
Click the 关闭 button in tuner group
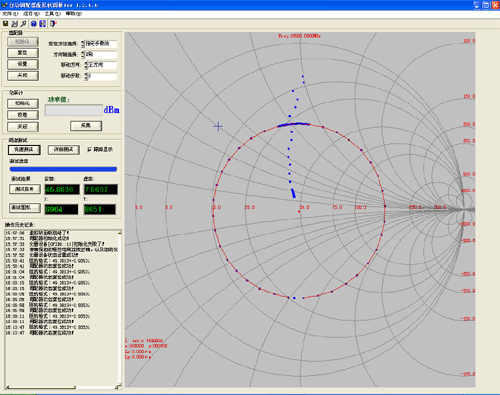[23, 76]
